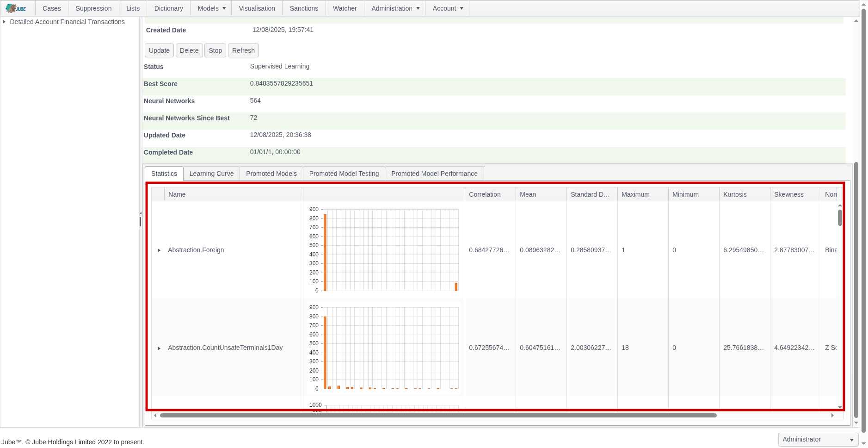Image resolution: width=868 pixels, height=448 pixels.
Task: Open the Visualisation page
Action: point(257,8)
